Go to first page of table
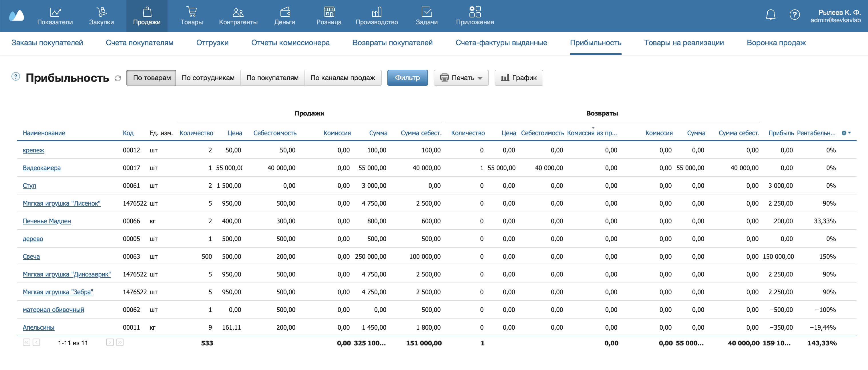This screenshot has height=370, width=868. click(x=26, y=342)
